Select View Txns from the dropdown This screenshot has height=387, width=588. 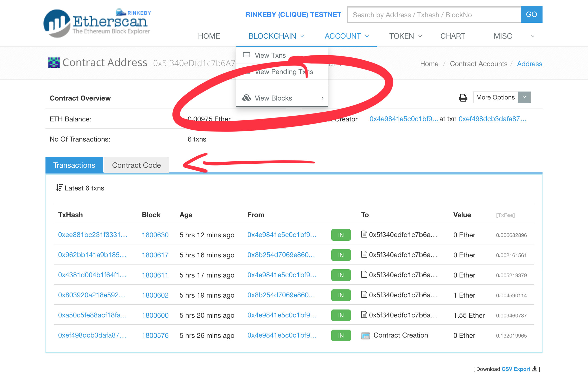270,55
